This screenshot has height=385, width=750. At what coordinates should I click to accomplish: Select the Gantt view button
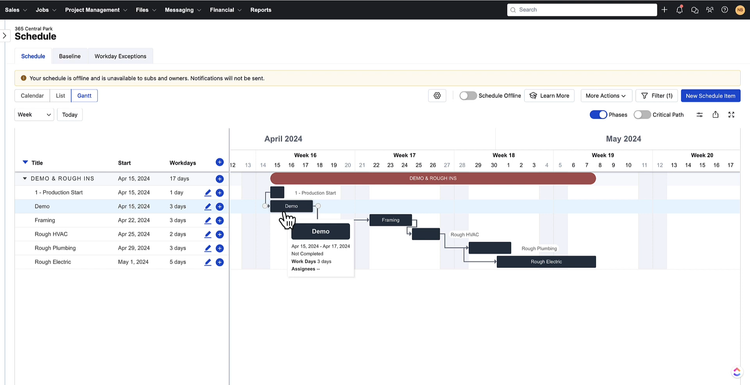point(84,96)
